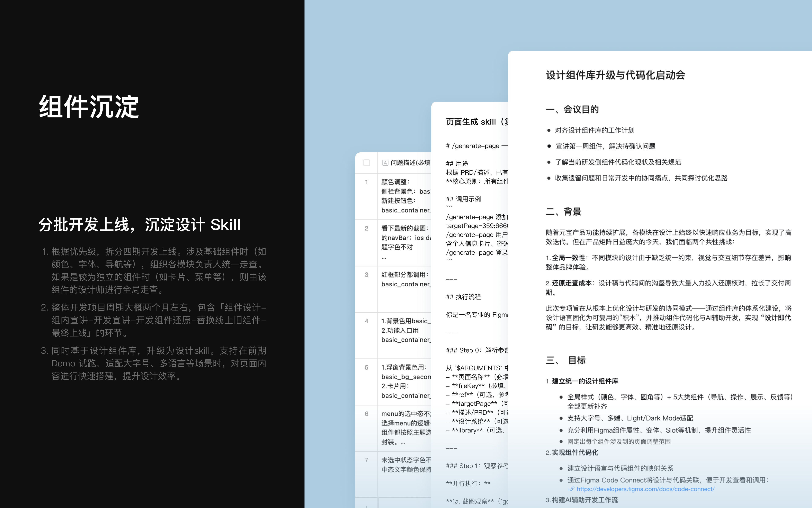Click the bullet 支持大字号、多端、Light/Dark Mode适配
This screenshot has width=812, height=508.
630,418
